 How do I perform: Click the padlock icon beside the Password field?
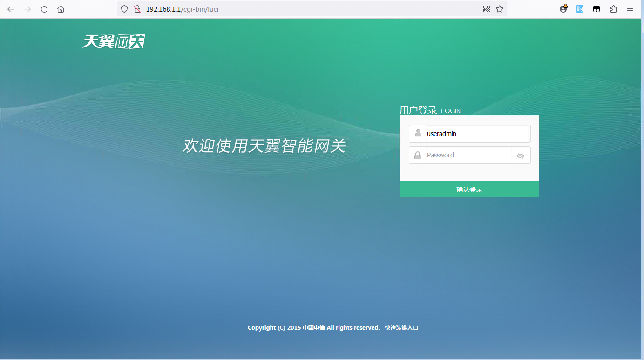click(x=417, y=155)
